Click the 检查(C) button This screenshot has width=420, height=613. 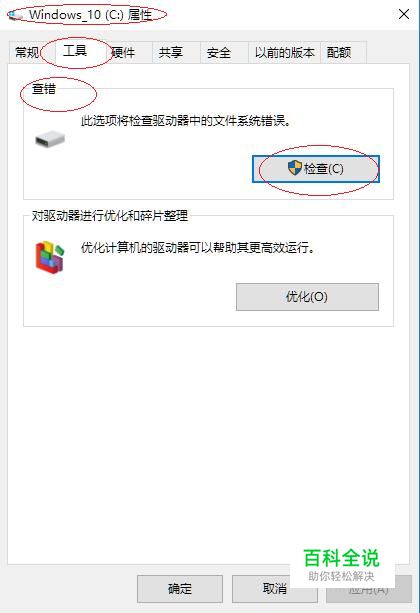point(316,169)
